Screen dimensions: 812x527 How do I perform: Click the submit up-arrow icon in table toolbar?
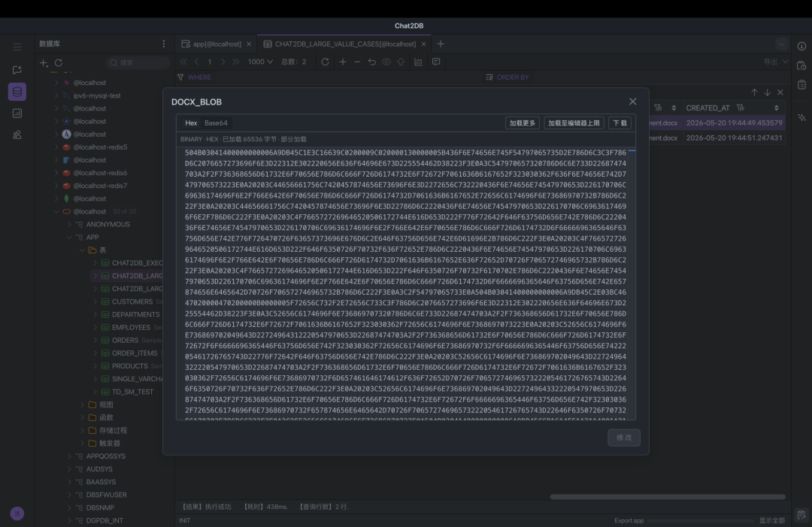[x=401, y=62]
